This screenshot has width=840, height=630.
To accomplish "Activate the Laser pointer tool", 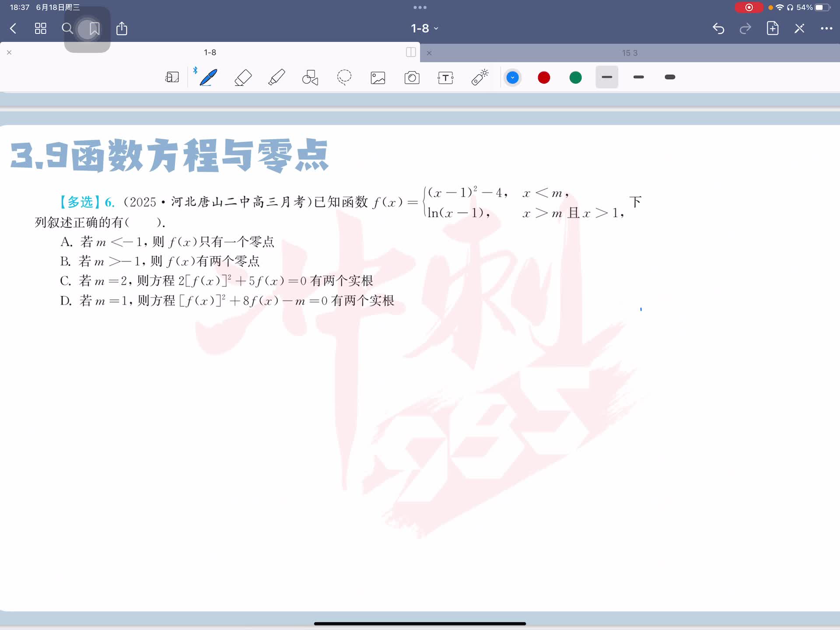I will click(x=480, y=77).
